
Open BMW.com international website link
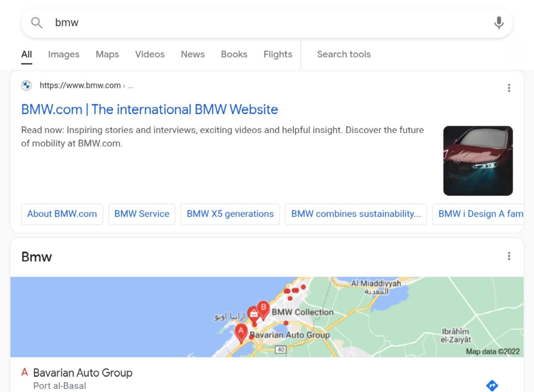(x=149, y=109)
